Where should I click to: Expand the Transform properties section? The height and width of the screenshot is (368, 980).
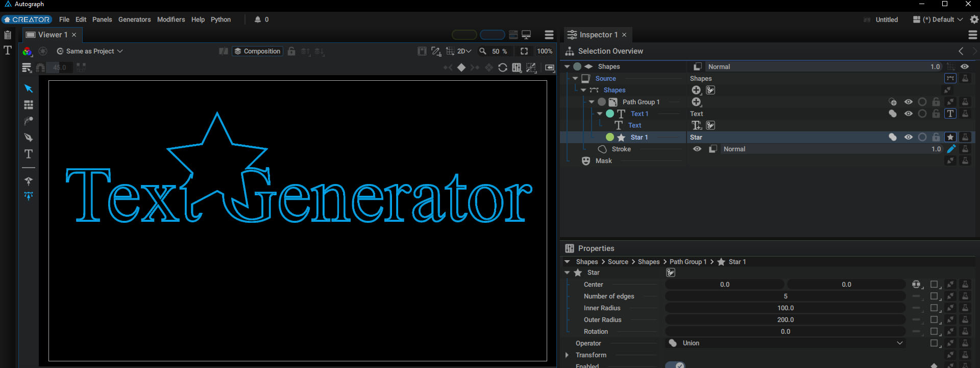(567, 355)
